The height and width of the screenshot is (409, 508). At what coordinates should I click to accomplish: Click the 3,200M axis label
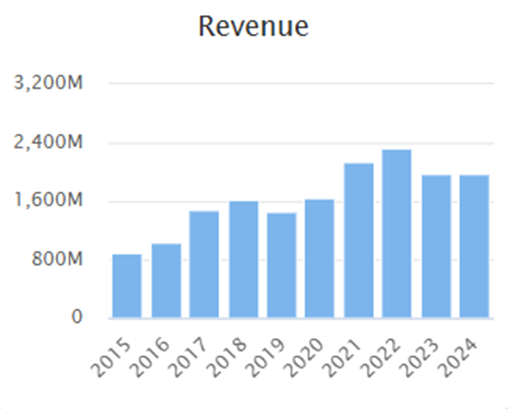[x=48, y=82]
